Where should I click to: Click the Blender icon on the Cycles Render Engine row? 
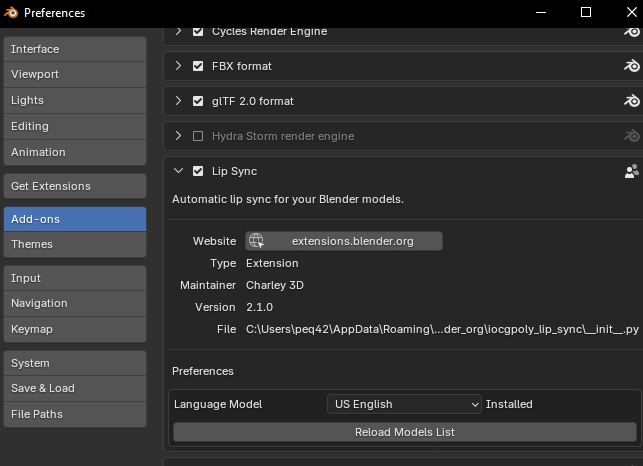[x=631, y=31]
